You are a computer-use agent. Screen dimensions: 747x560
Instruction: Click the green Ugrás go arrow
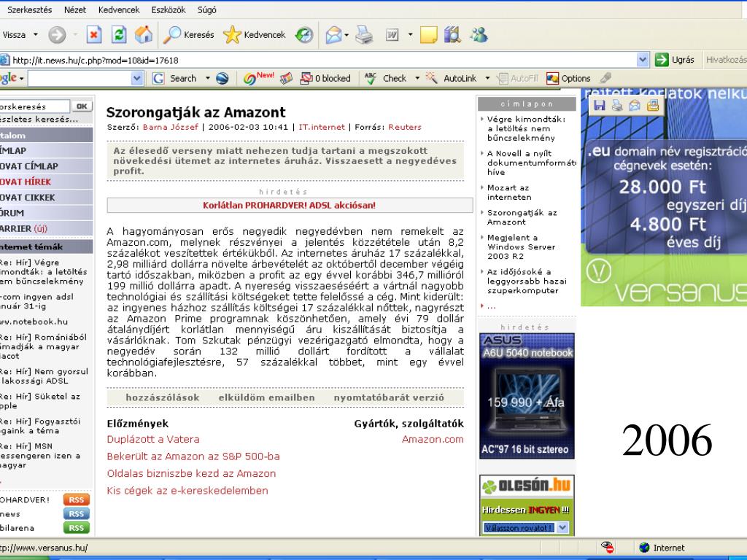click(x=661, y=60)
